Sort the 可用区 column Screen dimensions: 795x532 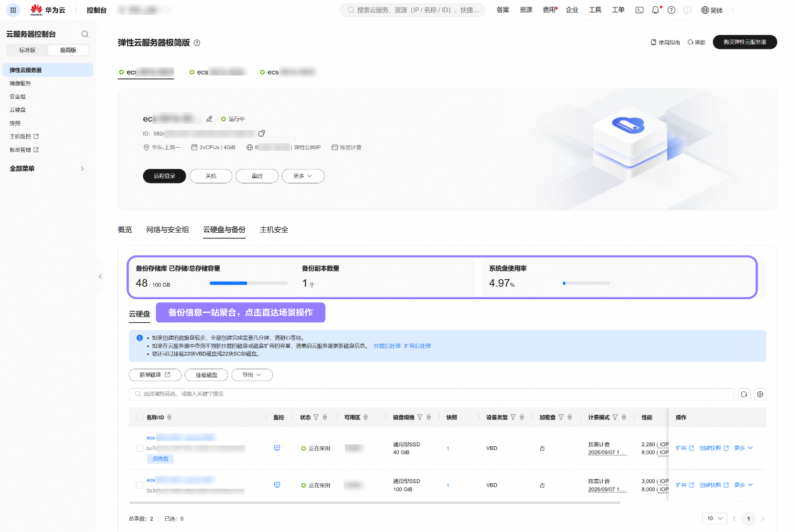[366, 417]
